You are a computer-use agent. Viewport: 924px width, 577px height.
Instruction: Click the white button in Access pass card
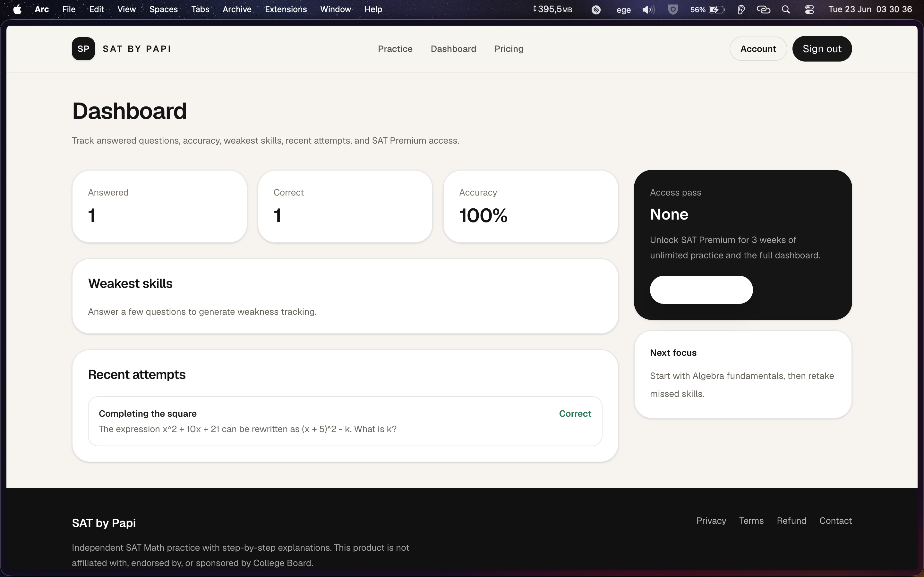pyautogui.click(x=701, y=290)
